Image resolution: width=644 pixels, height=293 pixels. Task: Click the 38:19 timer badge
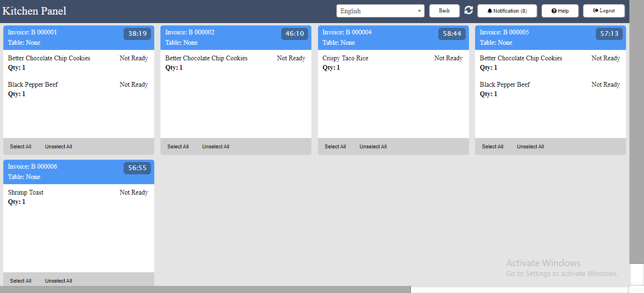pos(137,34)
